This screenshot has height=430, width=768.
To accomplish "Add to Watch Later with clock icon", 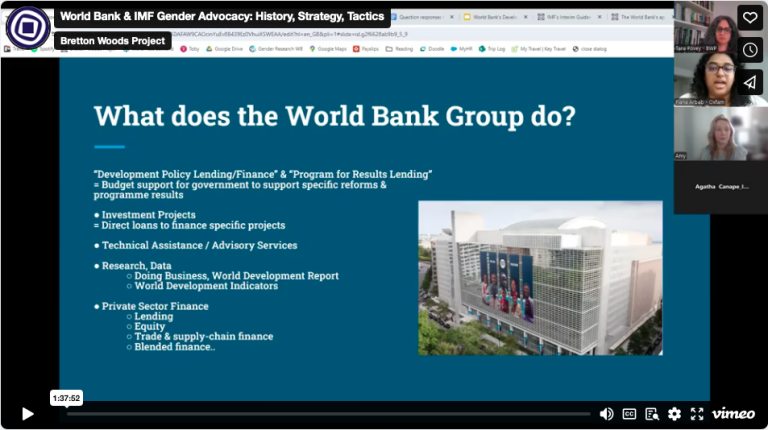I will coord(750,50).
